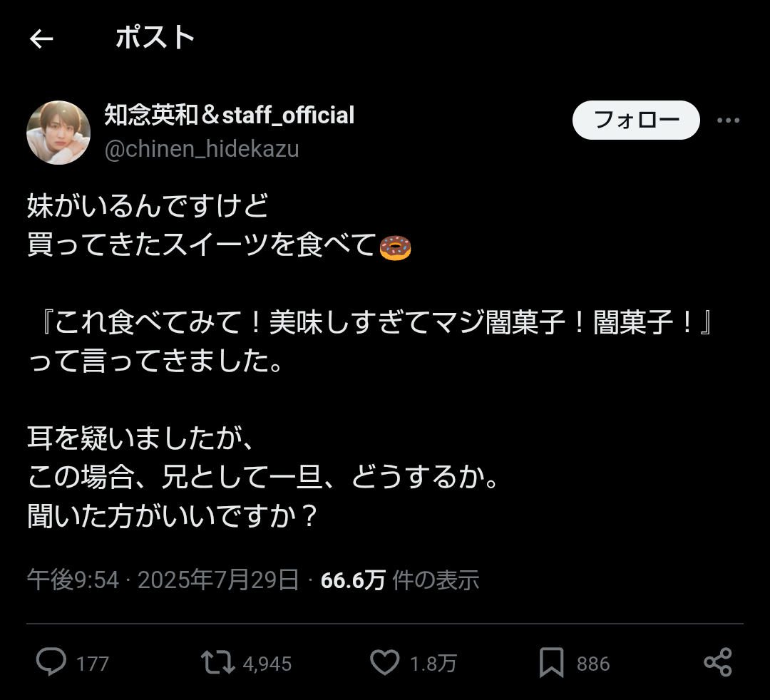
Task: Click the @chinen_hidekazu handle
Action: coord(202,149)
